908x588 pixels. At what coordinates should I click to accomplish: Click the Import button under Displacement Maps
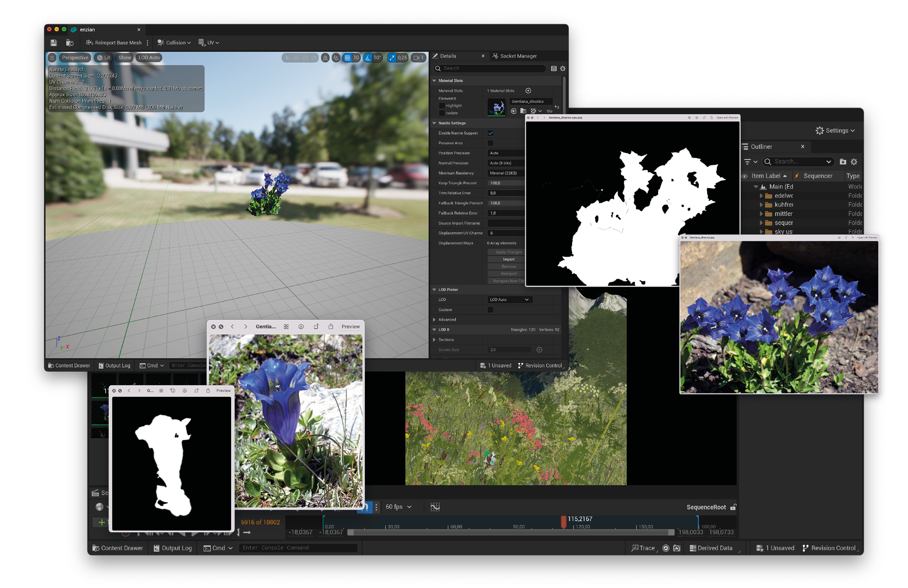508,259
